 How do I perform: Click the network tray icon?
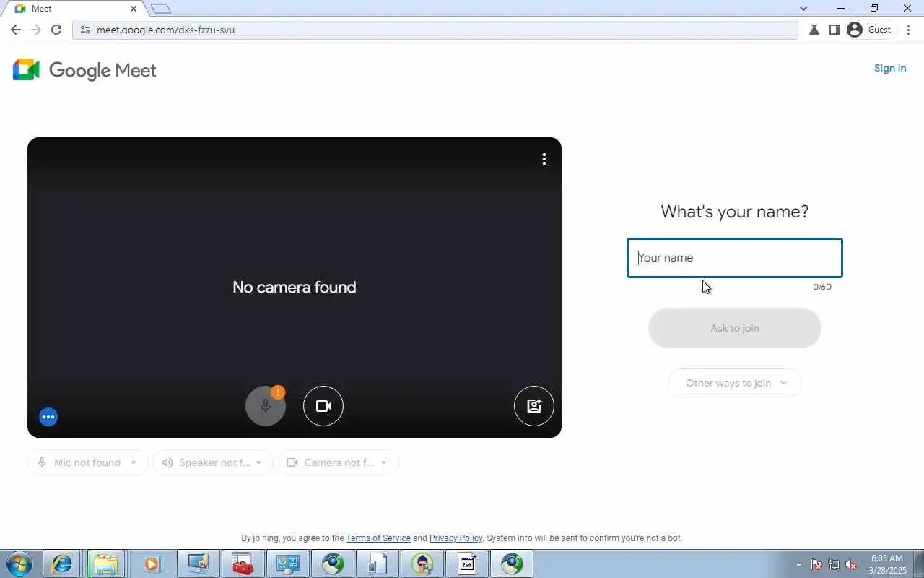tap(834, 564)
